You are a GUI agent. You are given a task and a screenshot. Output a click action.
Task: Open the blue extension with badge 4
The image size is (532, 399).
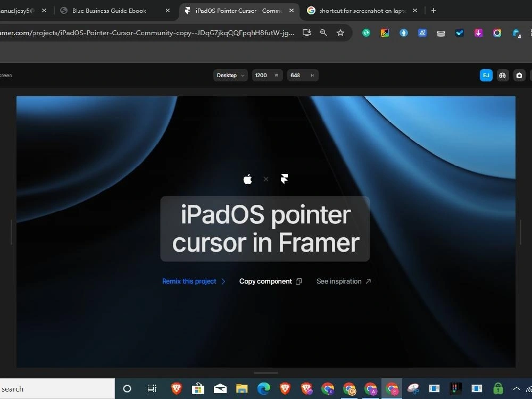click(517, 33)
